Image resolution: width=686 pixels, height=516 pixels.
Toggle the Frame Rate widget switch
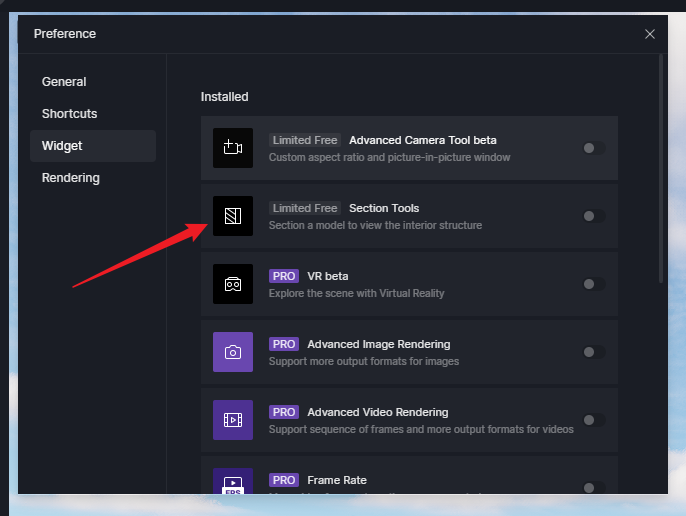[x=593, y=487]
